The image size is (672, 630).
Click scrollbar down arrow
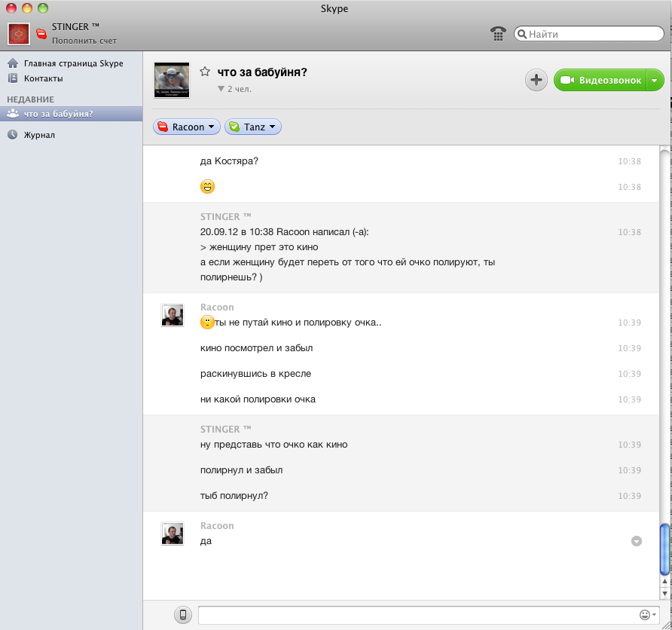(664, 594)
